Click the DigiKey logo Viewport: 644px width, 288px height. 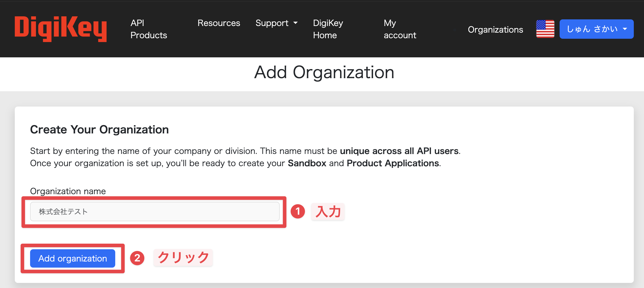click(61, 29)
